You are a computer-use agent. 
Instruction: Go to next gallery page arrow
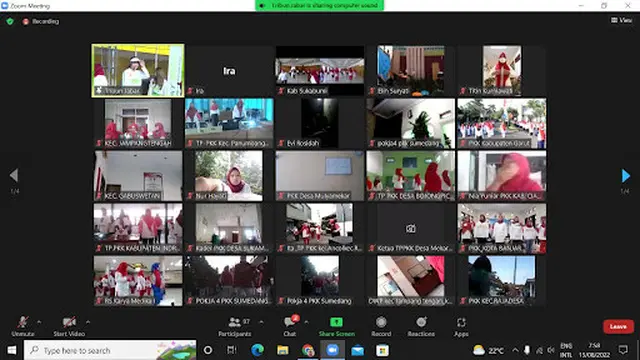pos(625,176)
